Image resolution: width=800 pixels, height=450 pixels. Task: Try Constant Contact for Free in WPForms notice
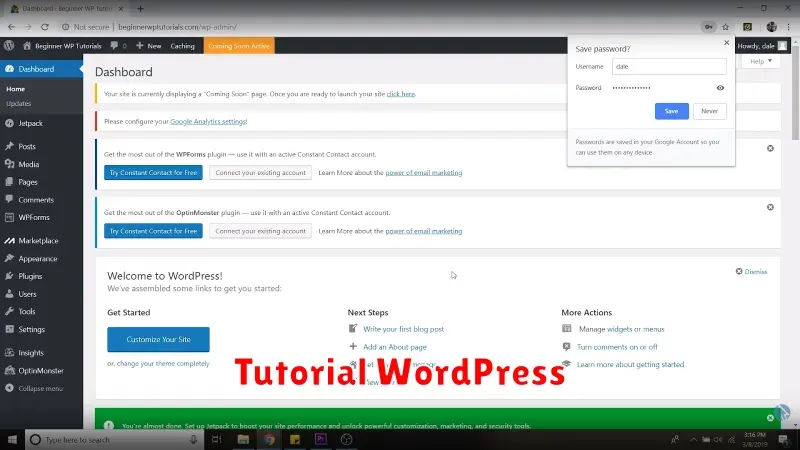click(x=153, y=172)
